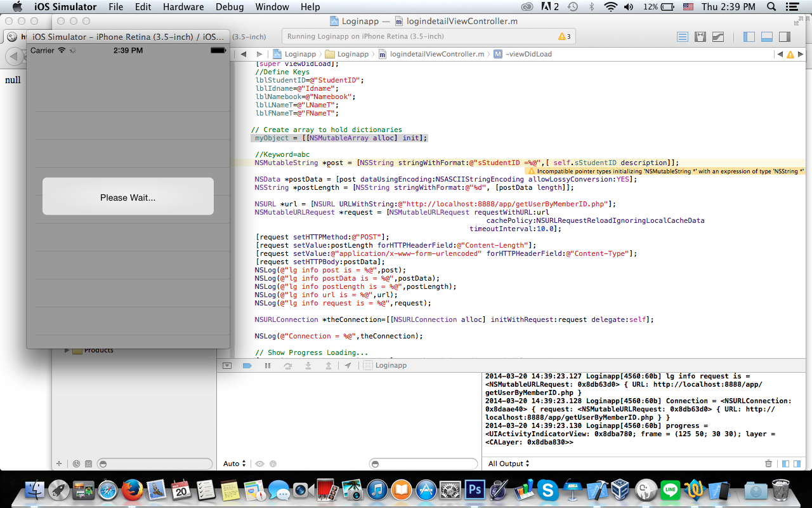The height and width of the screenshot is (508, 812).
Task: Select the Standard editor view icon
Action: pyautogui.click(x=683, y=37)
